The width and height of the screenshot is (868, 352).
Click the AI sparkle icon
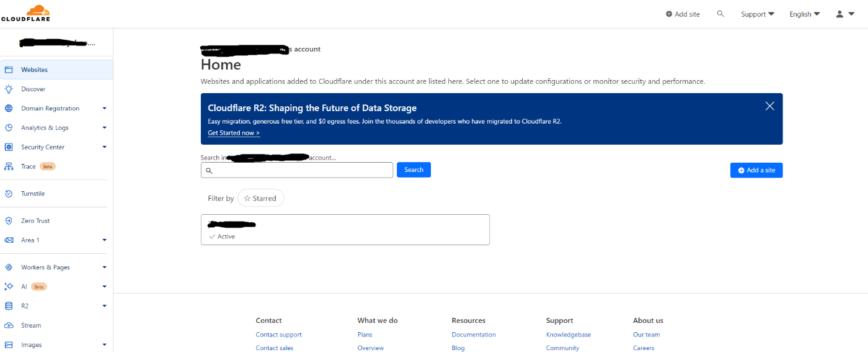tap(9, 286)
